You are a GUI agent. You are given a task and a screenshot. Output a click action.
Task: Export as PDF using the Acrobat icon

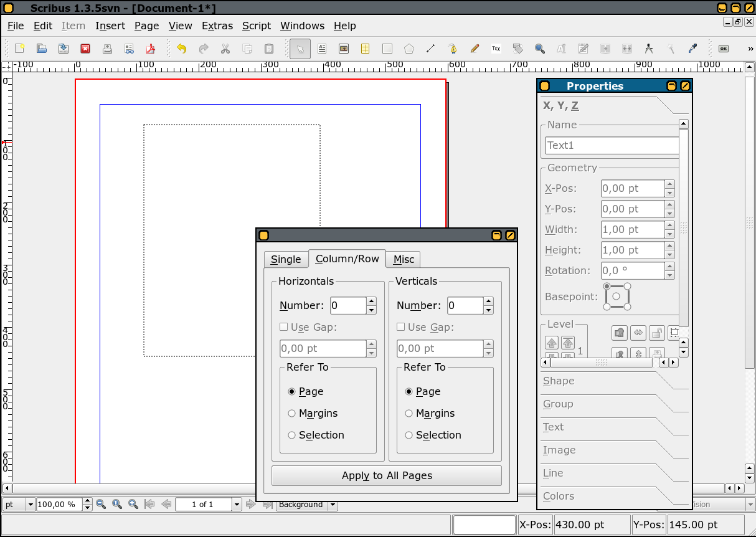[151, 49]
